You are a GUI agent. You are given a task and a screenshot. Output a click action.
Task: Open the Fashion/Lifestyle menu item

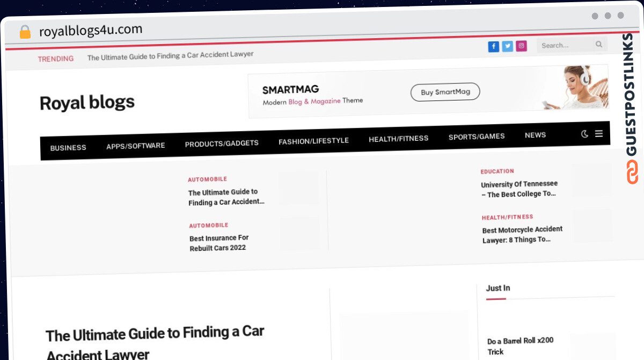[313, 141]
